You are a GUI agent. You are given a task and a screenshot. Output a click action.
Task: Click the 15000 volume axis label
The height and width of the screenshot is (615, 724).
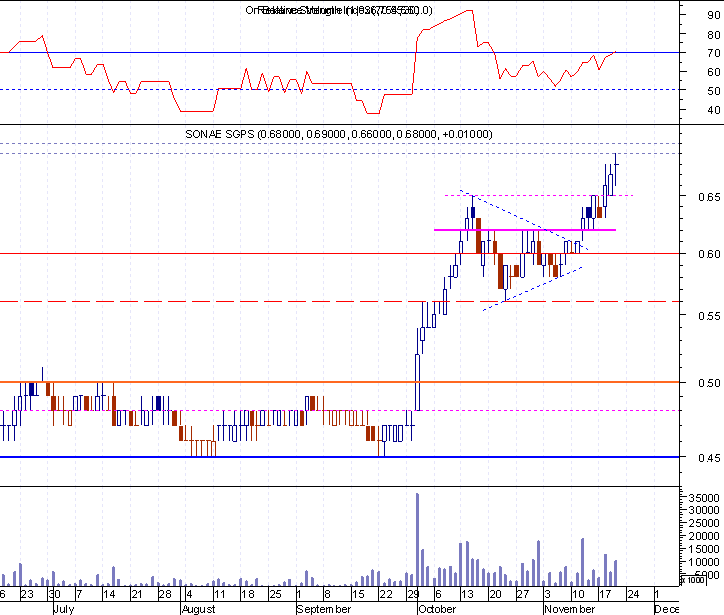704,549
